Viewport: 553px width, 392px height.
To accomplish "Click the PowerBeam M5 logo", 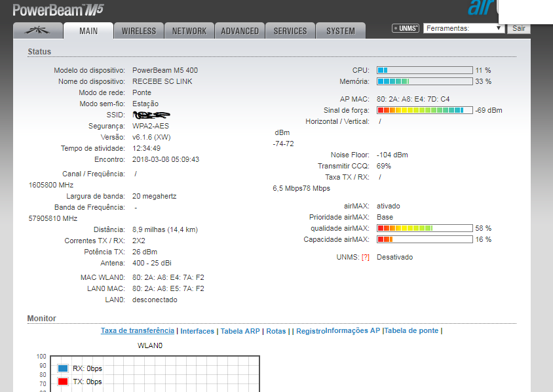I will coord(58,10).
